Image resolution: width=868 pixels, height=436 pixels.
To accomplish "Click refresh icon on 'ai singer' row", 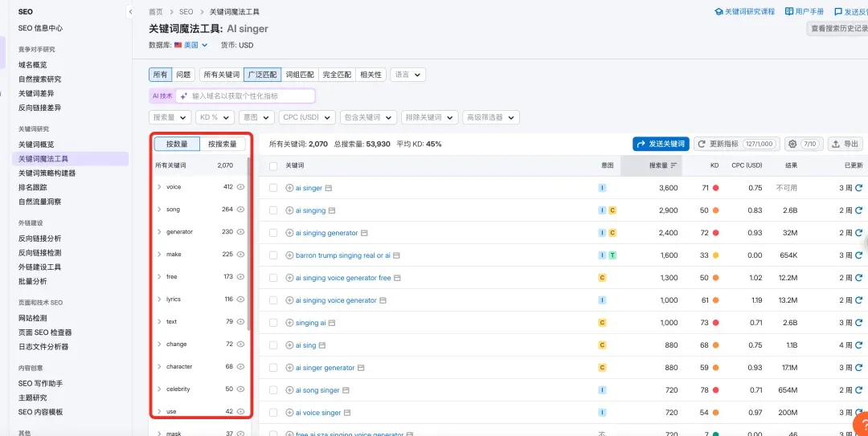I will (x=858, y=188).
